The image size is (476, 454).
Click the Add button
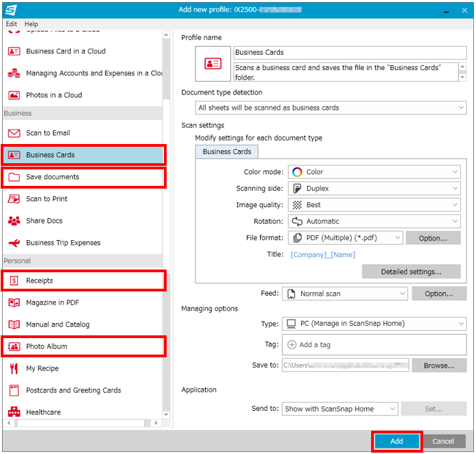(396, 441)
